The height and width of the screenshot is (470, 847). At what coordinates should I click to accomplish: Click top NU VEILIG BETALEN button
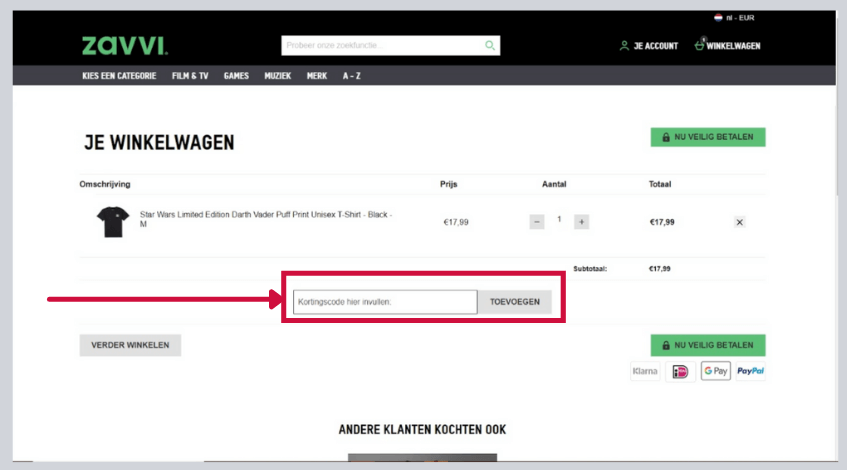(708, 137)
